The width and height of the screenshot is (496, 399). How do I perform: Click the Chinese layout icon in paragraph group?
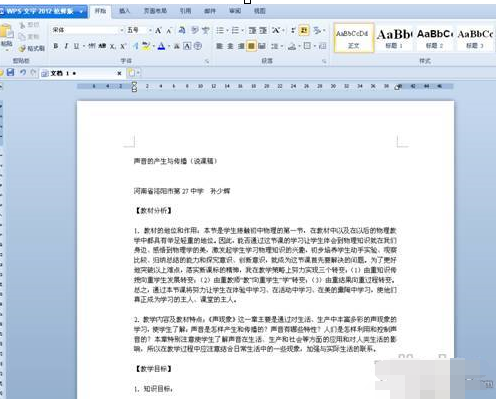click(276, 31)
